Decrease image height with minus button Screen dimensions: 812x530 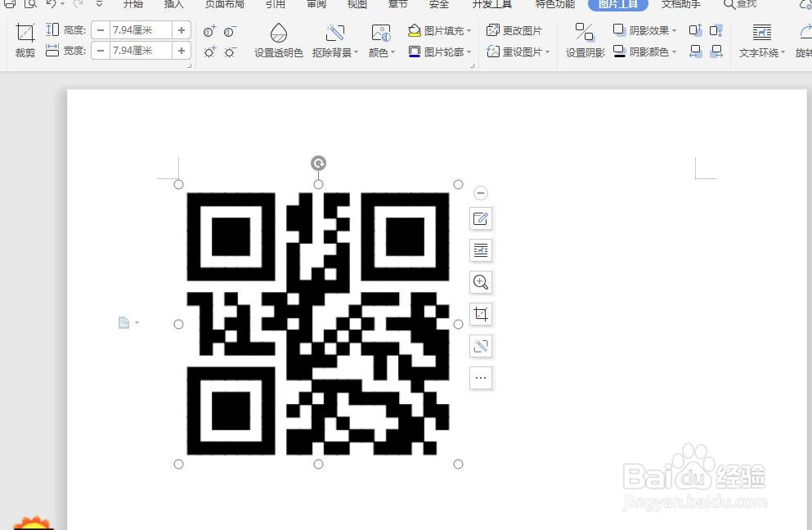click(x=101, y=30)
